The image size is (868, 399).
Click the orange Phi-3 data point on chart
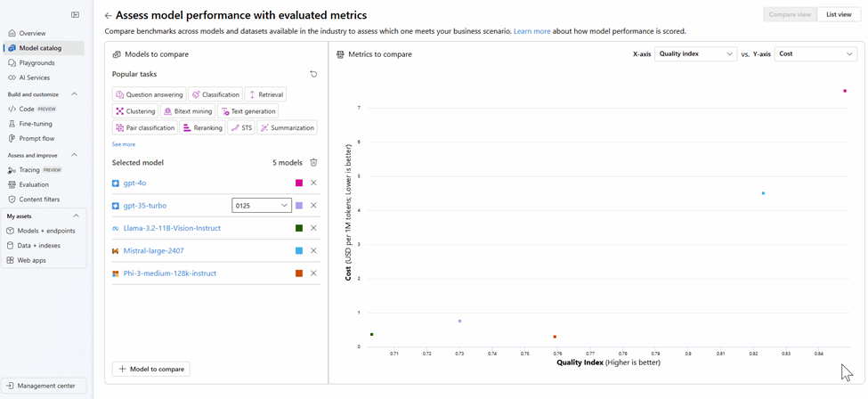[555, 337]
